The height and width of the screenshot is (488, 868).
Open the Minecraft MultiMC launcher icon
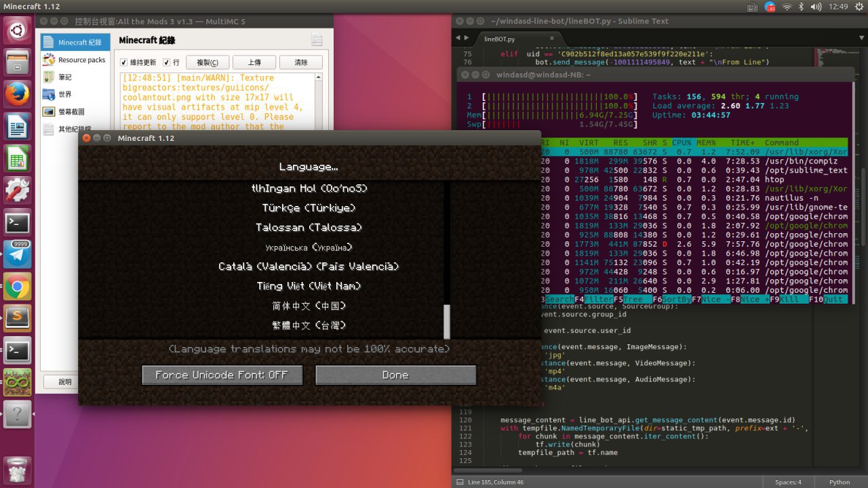tap(17, 383)
